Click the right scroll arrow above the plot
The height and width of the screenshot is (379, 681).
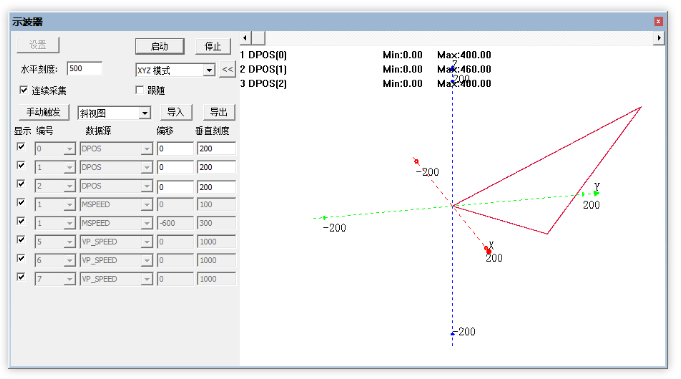pos(659,38)
